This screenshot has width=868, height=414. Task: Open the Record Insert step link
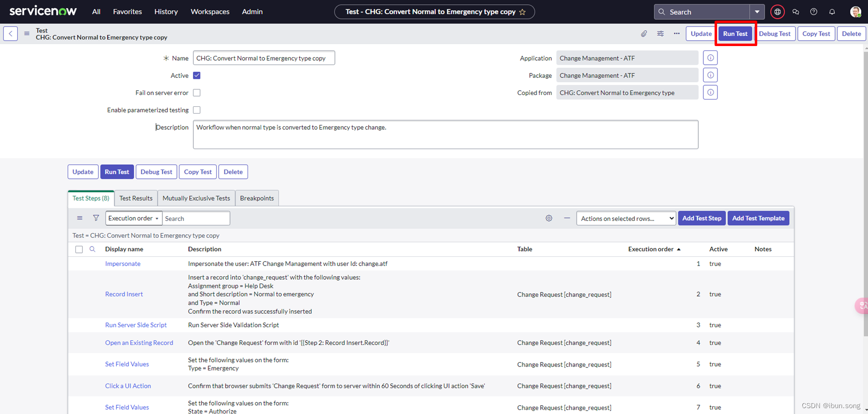(x=124, y=294)
